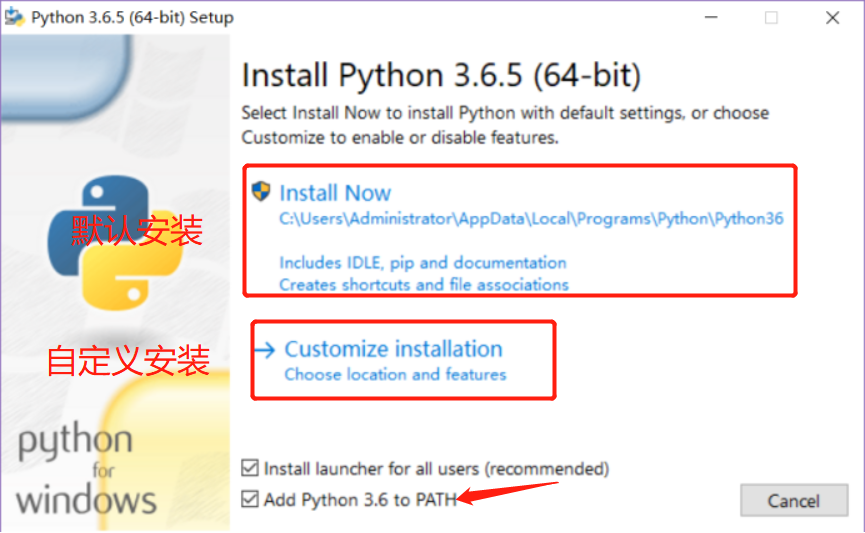Viewport: 865px width, 533px height.
Task: Open Customize installation option
Action: [393, 349]
